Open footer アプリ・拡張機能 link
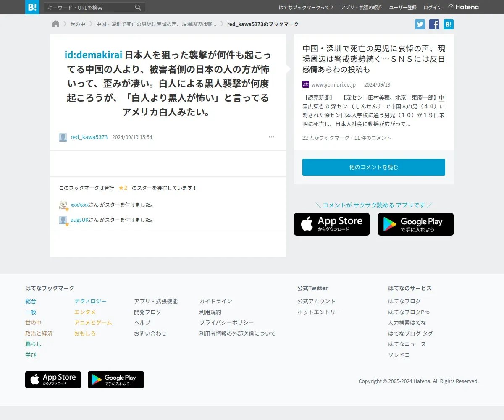Screen dimensions: 504x420 pos(156,301)
